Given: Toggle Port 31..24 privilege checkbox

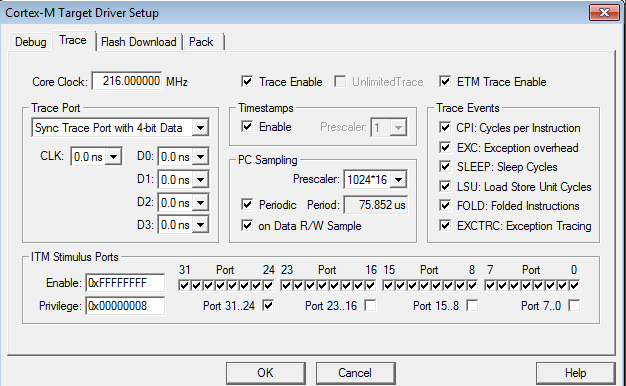Looking at the screenshot, I should (268, 306).
